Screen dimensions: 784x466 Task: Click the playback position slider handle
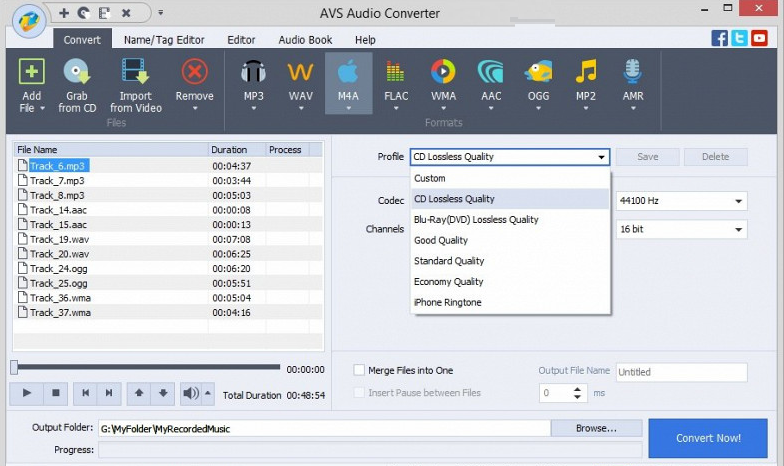pyautogui.click(x=14, y=368)
